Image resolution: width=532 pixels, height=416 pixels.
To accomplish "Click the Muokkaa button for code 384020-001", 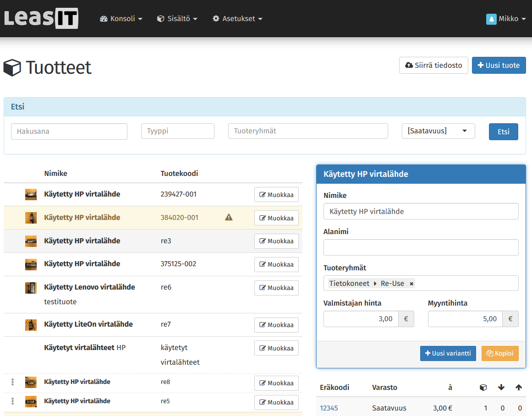I will pos(276,218).
